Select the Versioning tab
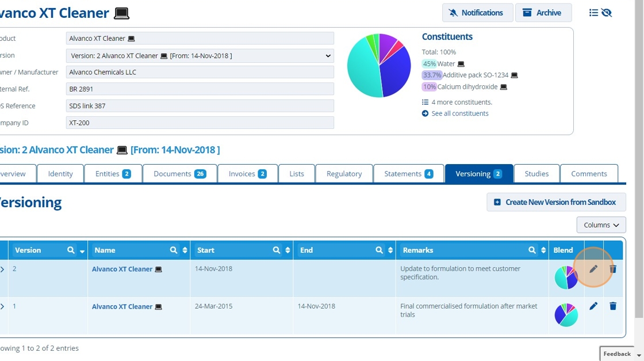 point(479,173)
